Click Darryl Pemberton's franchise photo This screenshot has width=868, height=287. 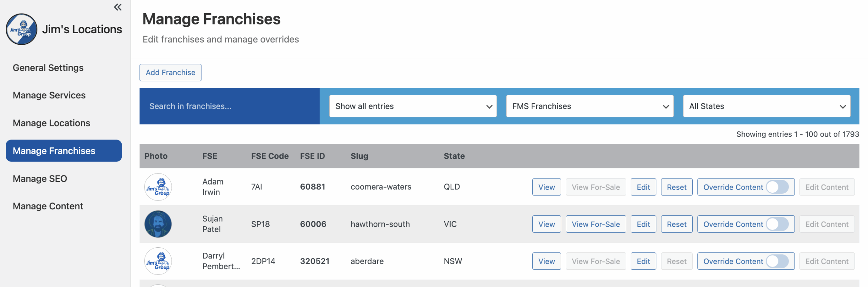point(158,261)
